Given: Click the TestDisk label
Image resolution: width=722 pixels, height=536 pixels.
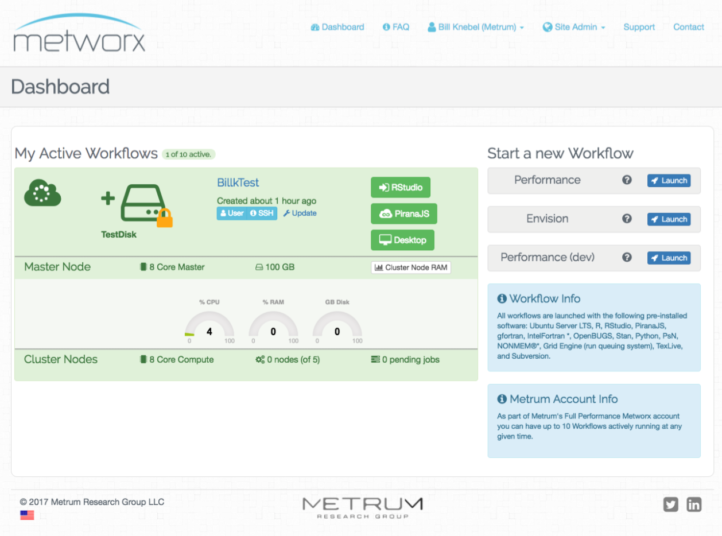Looking at the screenshot, I should tap(119, 235).
